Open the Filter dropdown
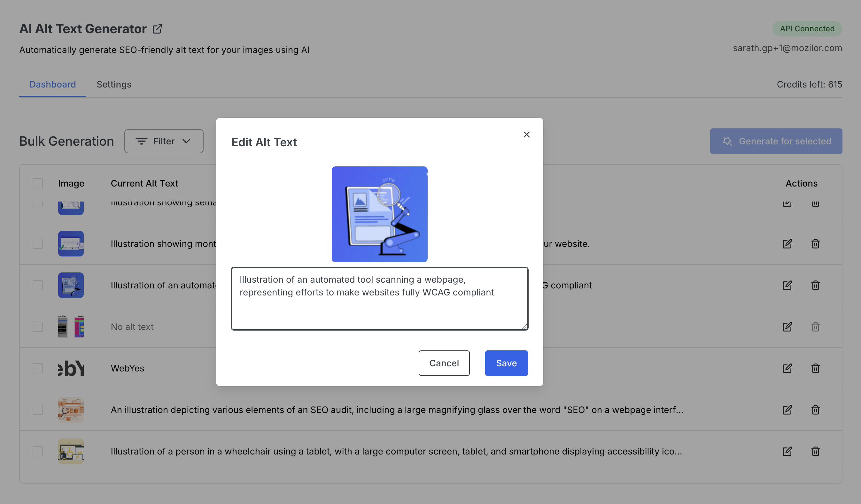Viewport: 861px width, 504px height. click(164, 141)
